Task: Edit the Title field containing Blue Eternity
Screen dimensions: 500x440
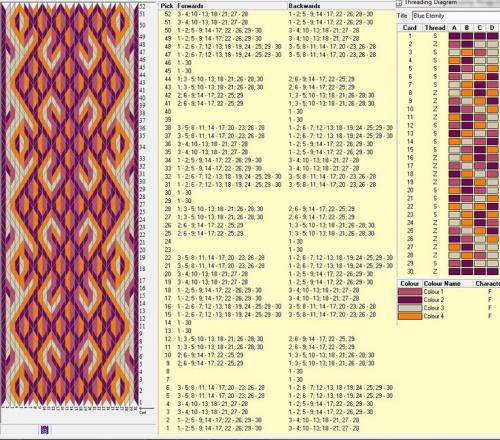Action: click(x=456, y=16)
